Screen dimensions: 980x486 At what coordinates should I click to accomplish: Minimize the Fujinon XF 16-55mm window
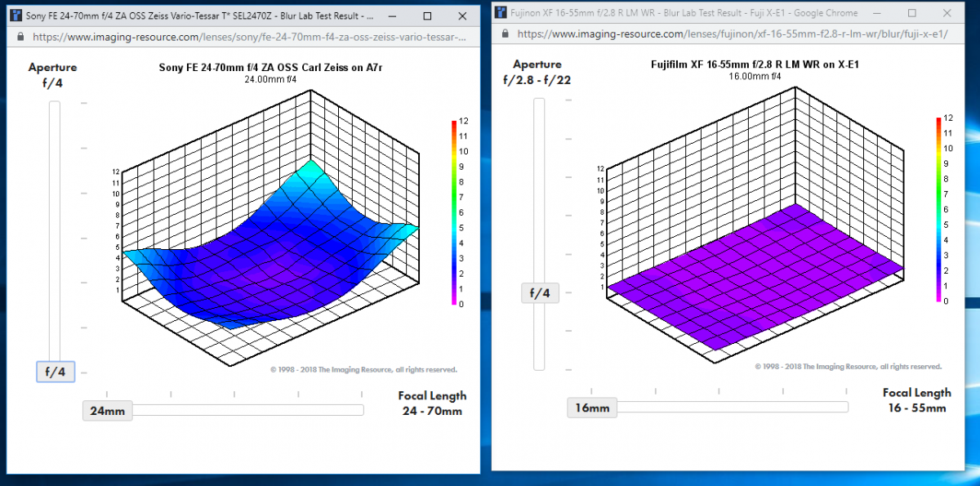pyautogui.click(x=875, y=13)
